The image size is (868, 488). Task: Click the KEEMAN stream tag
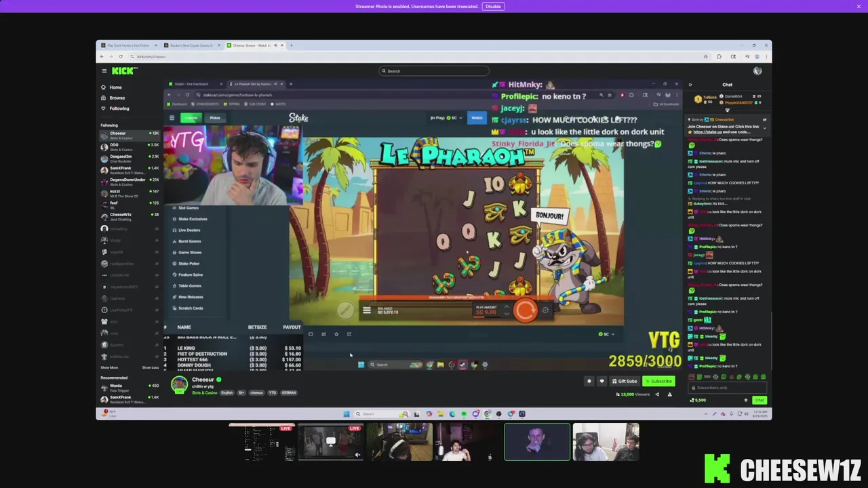289,392
